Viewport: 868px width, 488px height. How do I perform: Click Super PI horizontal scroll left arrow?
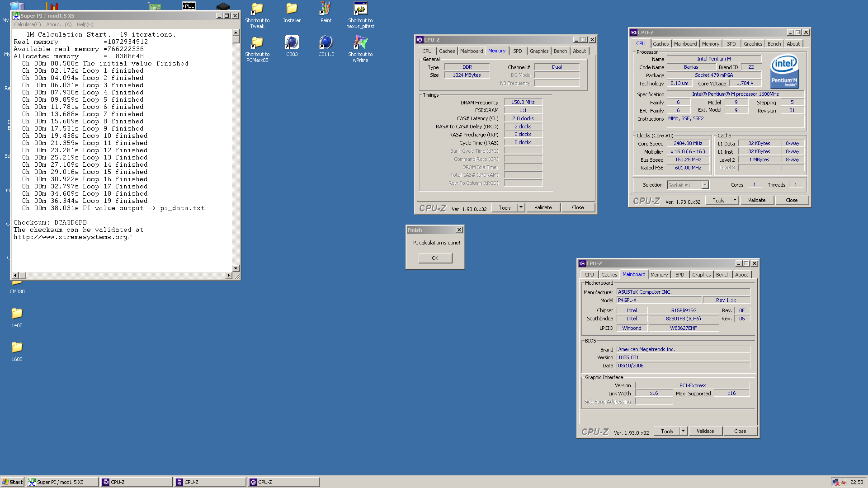15,275
